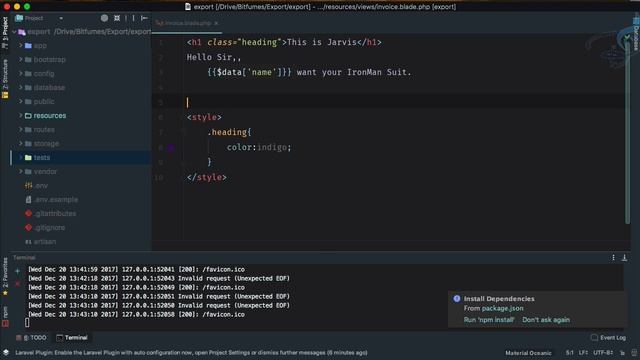Viewport: 640px width, 360px height.
Task: Hide the terminal panel with download-arrow icon
Action: point(624,258)
